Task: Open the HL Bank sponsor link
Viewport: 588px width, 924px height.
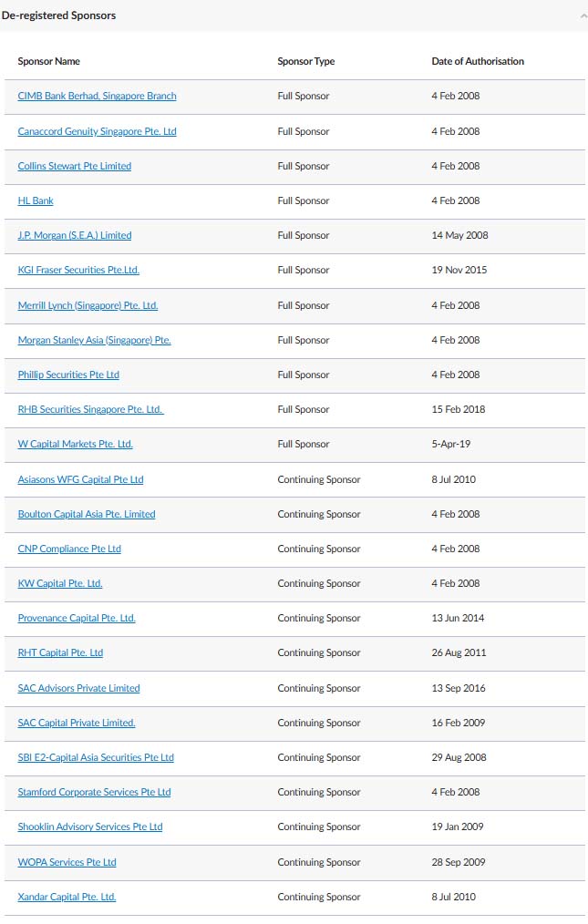Action: [36, 200]
